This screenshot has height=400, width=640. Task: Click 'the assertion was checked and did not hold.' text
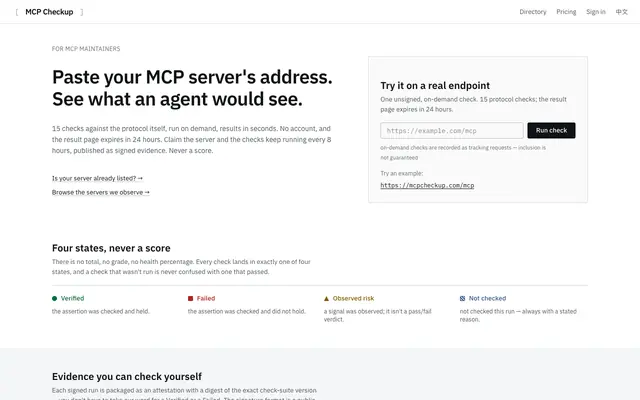click(x=247, y=311)
